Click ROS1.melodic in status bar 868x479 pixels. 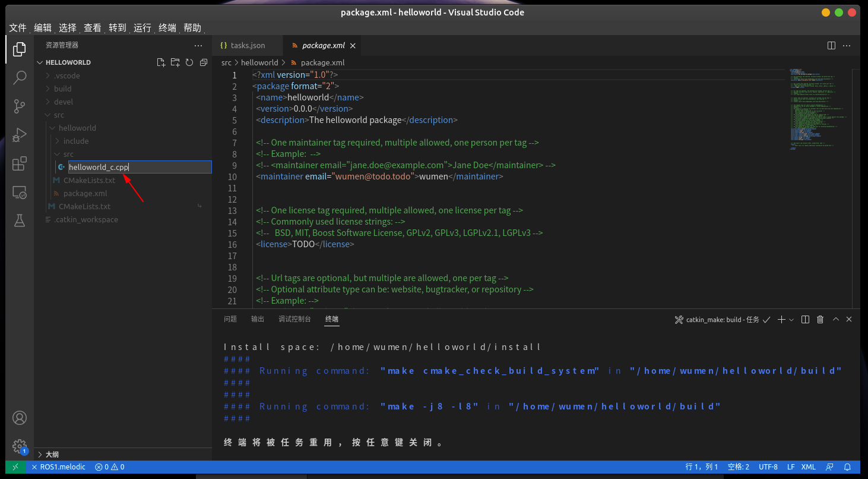(62, 467)
